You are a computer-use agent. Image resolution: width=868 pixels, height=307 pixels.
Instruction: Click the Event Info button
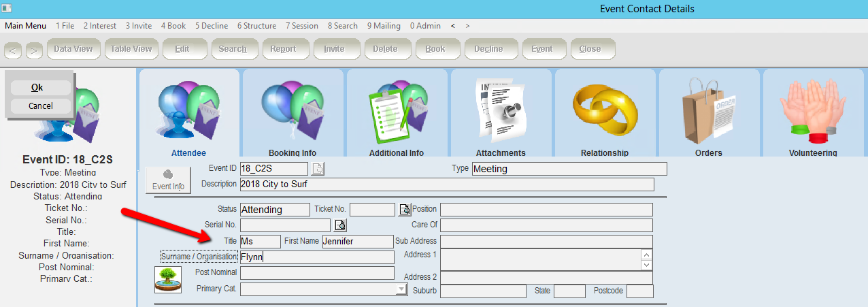coord(169,180)
